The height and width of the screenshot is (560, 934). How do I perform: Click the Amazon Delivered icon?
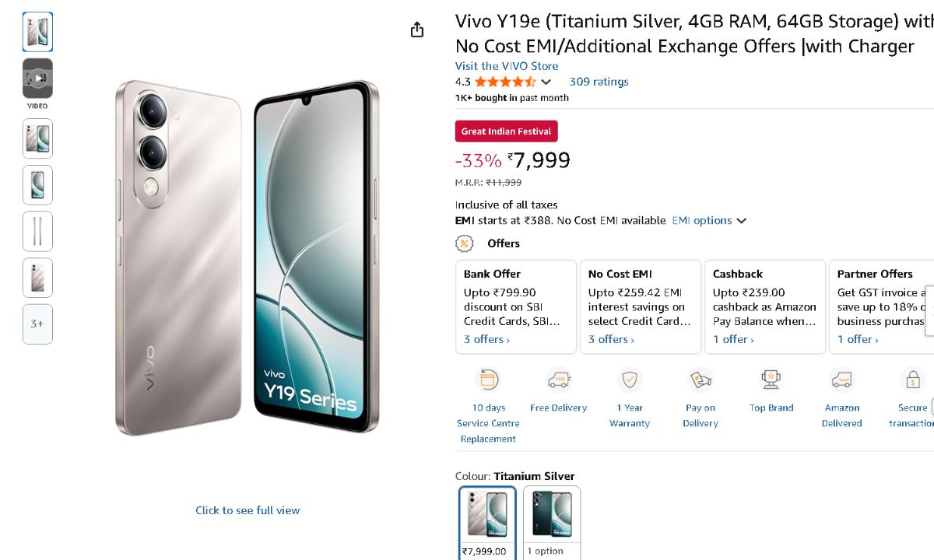click(841, 380)
